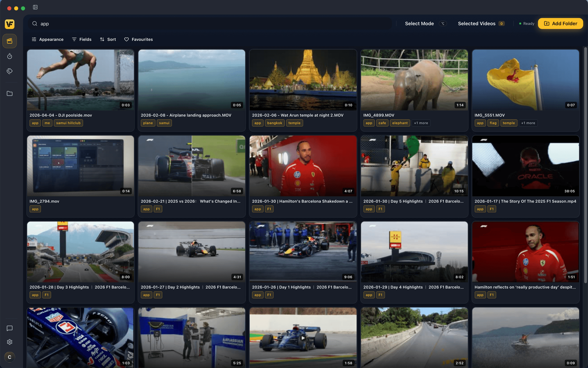Open the user avatar marked C
Viewport: 588px width, 368px height.
pyautogui.click(x=9, y=357)
